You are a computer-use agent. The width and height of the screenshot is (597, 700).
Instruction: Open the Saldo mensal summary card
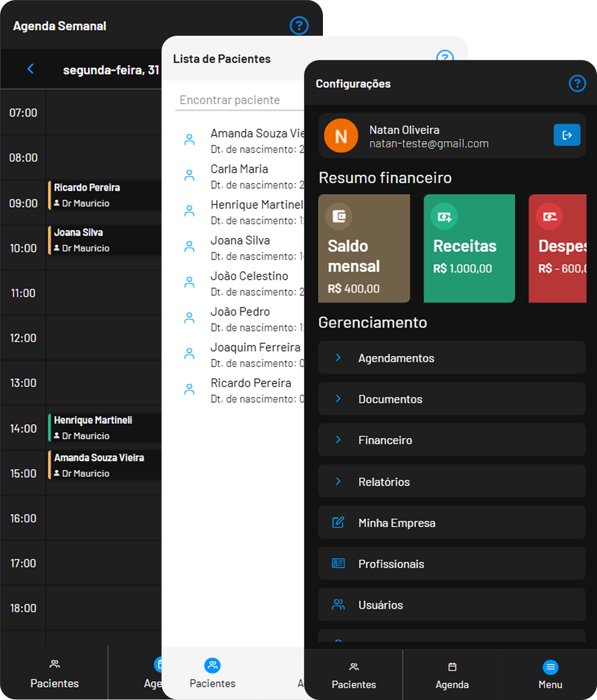[x=364, y=248]
